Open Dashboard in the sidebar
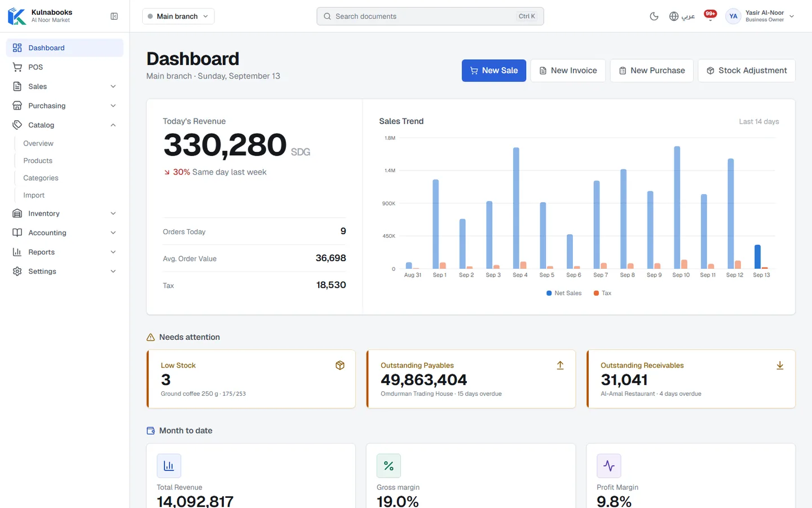 coord(65,48)
